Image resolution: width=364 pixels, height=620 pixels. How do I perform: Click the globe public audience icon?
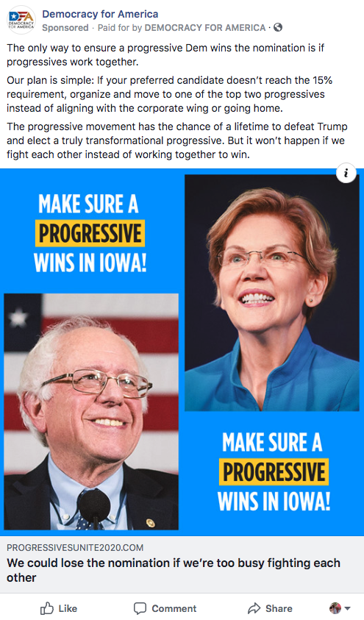tap(278, 27)
